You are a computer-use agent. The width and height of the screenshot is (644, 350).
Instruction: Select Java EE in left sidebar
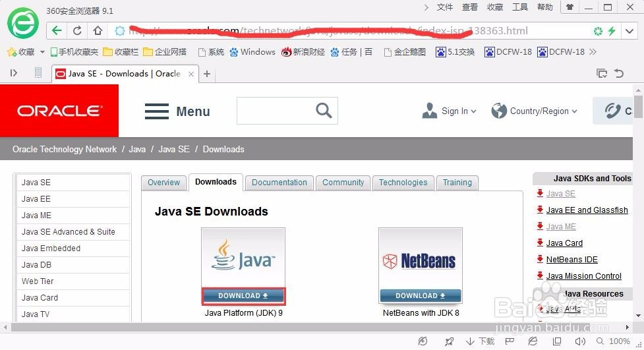pyautogui.click(x=73, y=199)
